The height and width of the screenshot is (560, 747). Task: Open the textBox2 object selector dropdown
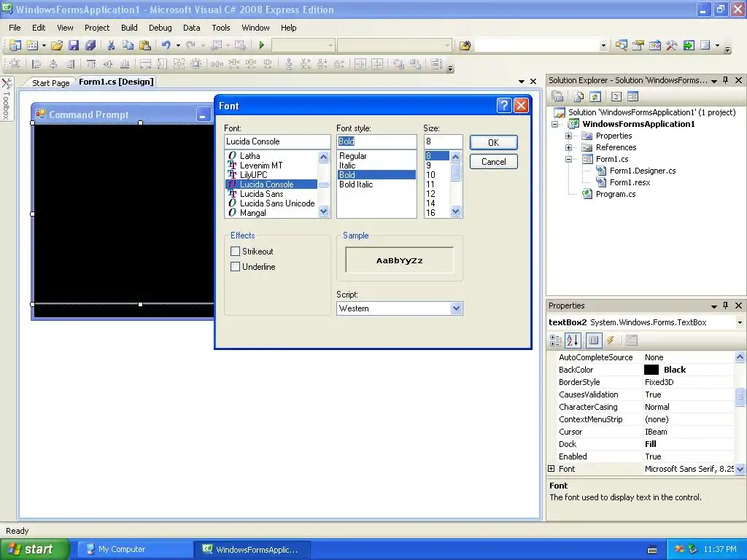coord(740,322)
